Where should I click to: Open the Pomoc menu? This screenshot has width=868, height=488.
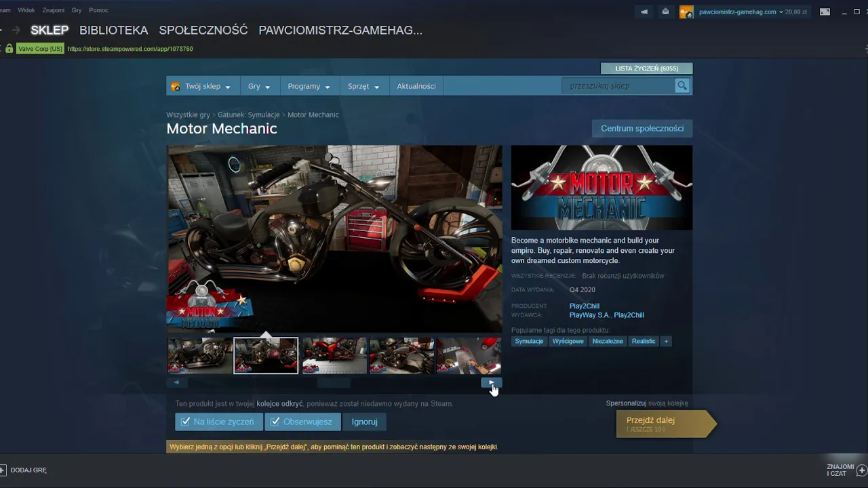pos(98,10)
